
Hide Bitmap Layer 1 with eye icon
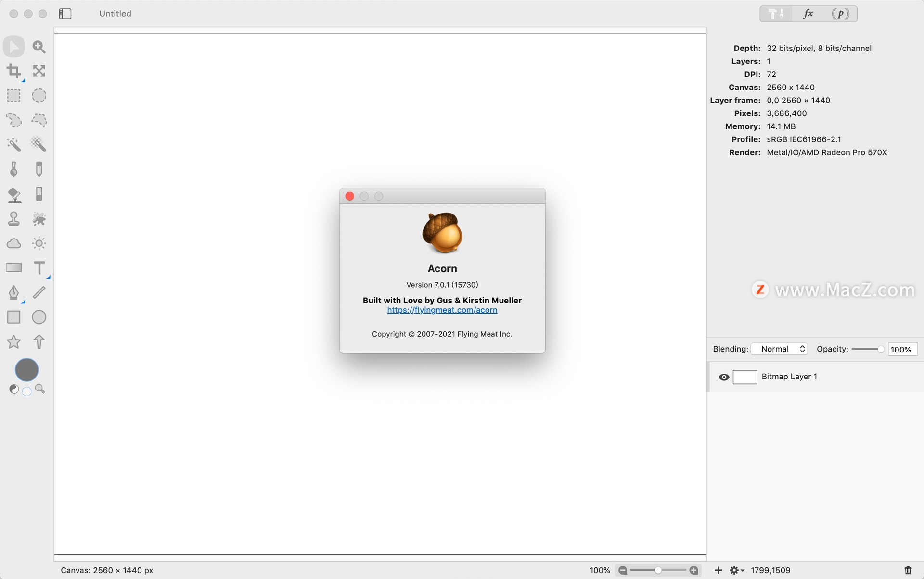pyautogui.click(x=724, y=377)
